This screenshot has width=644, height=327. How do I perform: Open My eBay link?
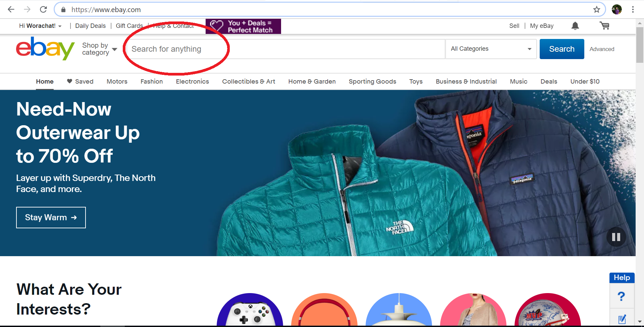(x=542, y=26)
